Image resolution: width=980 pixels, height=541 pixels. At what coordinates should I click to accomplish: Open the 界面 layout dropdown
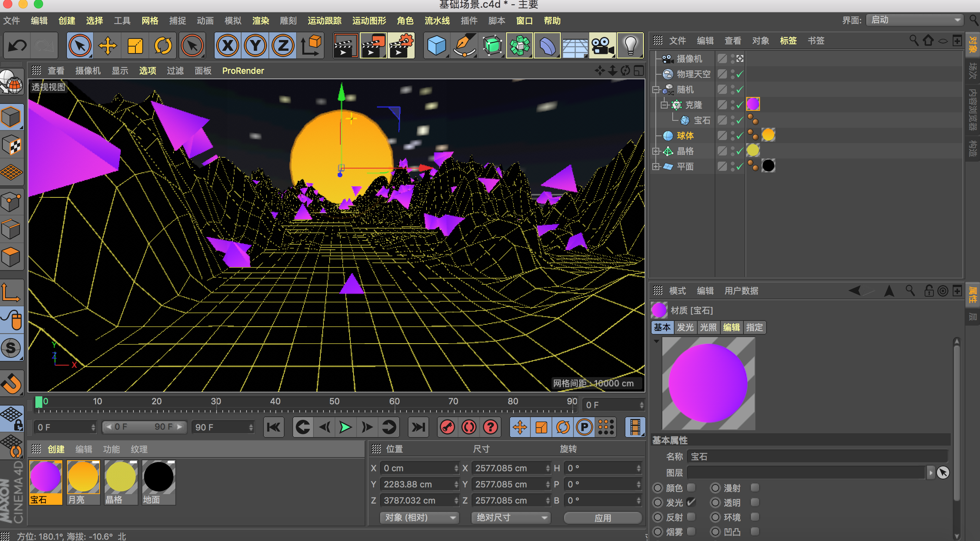click(x=914, y=20)
